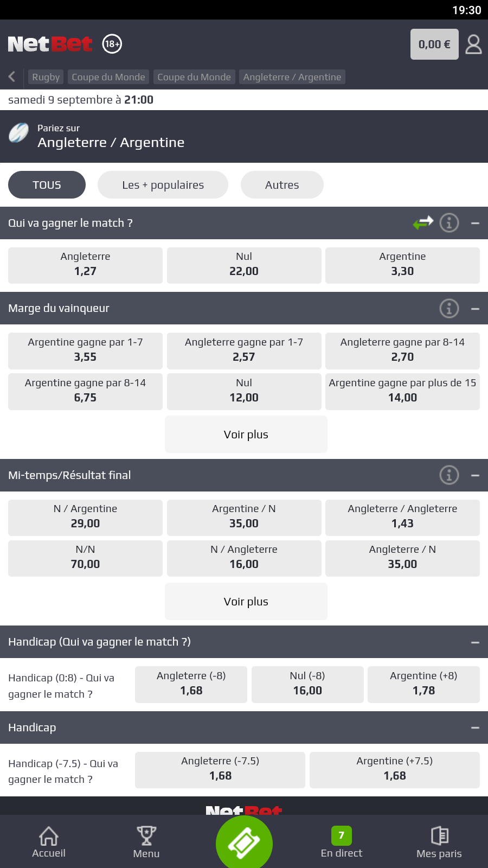Collapse the Qui va gagner le match section
Image resolution: width=488 pixels, height=868 pixels.
[475, 223]
